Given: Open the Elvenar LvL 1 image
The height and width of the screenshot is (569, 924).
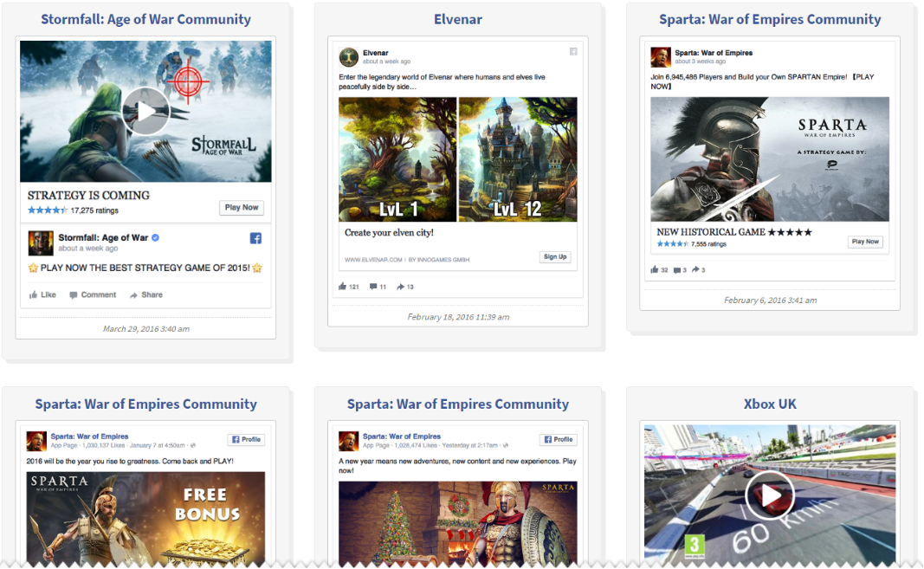Looking at the screenshot, I should point(397,159).
